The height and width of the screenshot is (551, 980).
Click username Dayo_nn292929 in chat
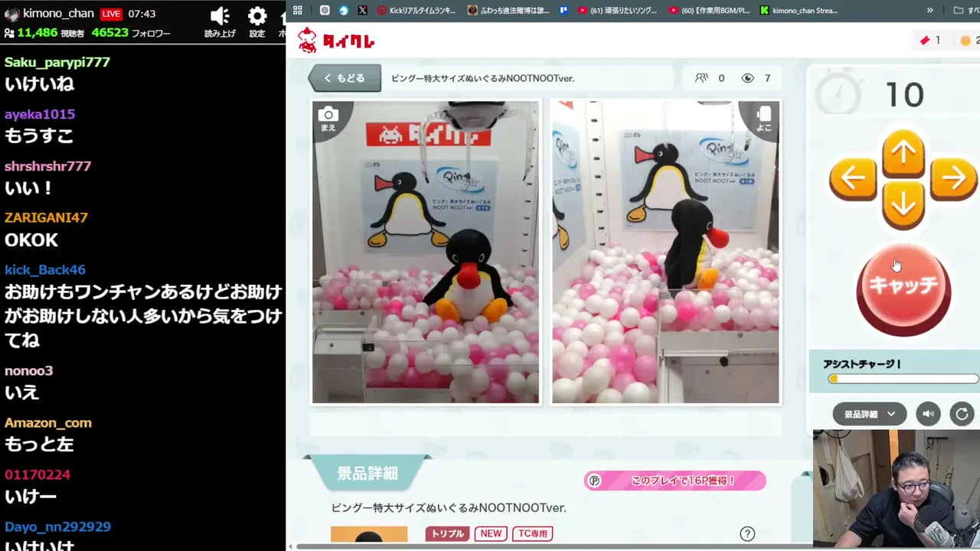point(58,527)
